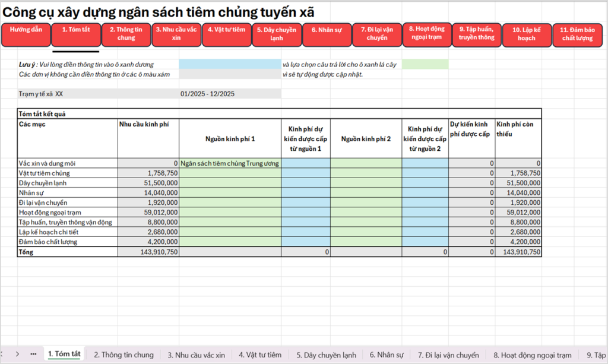Screen dimensions: 608x364
Task: Open the '6. Nhân sự' sheet tab
Action: pos(386,355)
